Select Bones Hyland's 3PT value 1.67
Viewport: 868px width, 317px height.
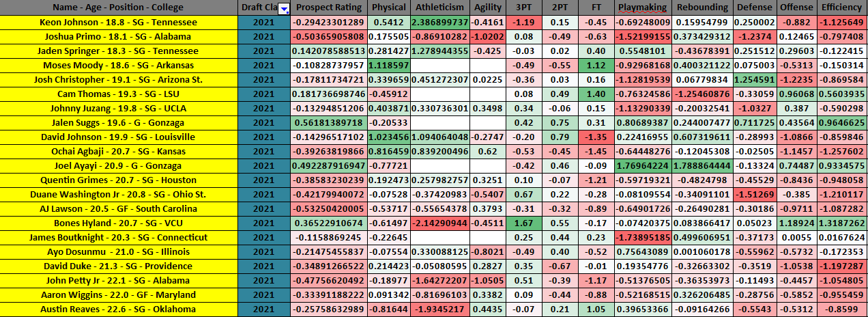pos(524,223)
